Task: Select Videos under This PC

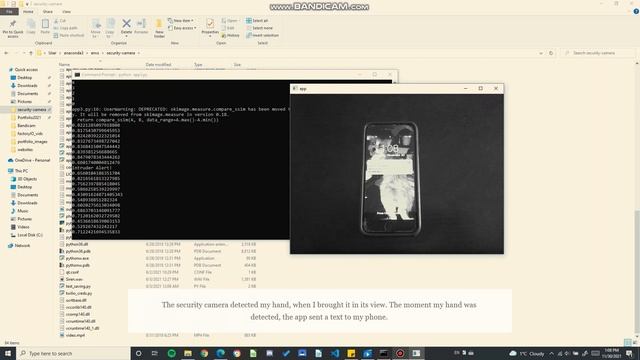Action: point(23,227)
